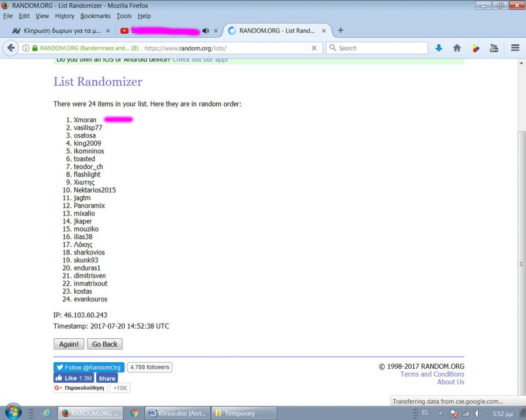Screen dimensions: 526x420
Task: Switch to the Κληρωση δωρων tab
Action: click(x=61, y=31)
